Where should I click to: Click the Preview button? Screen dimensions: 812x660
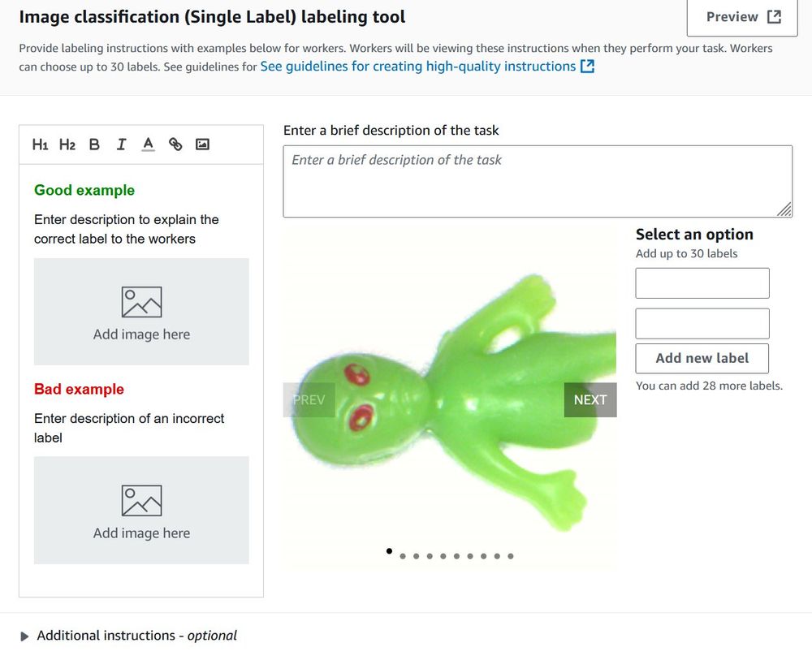pyautogui.click(x=742, y=17)
